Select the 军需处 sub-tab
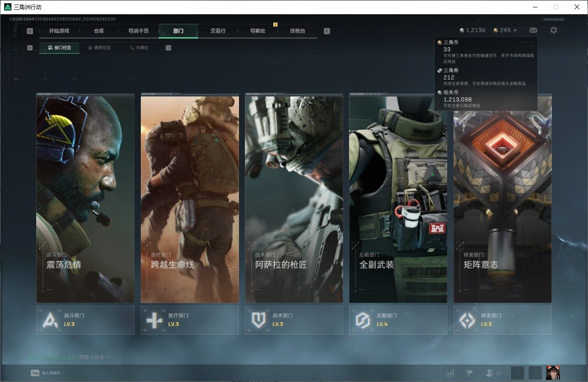Image resolution: width=588 pixels, height=382 pixels. click(139, 48)
